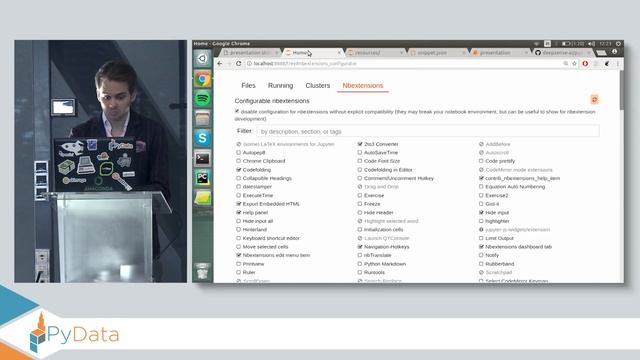Image resolution: width=640 pixels, height=360 pixels.
Task: Open Skype from the dock
Action: 202,138
